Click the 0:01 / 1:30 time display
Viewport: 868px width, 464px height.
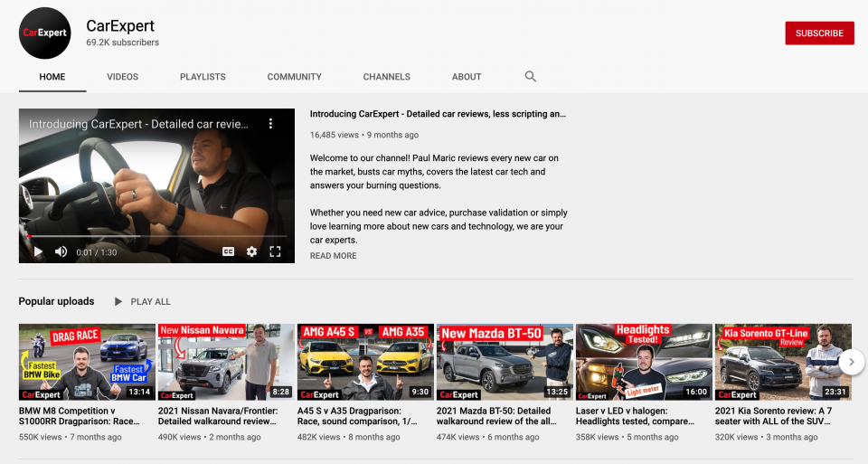97,252
